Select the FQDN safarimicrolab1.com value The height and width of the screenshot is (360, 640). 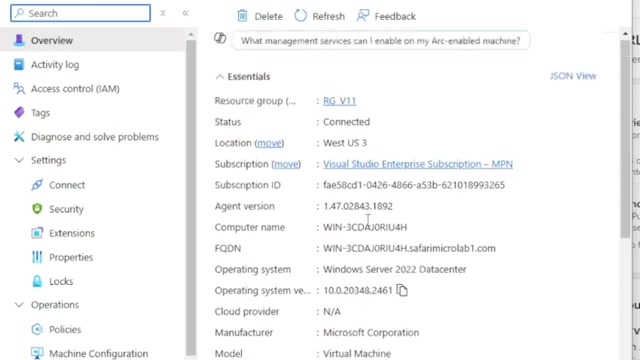tap(409, 248)
